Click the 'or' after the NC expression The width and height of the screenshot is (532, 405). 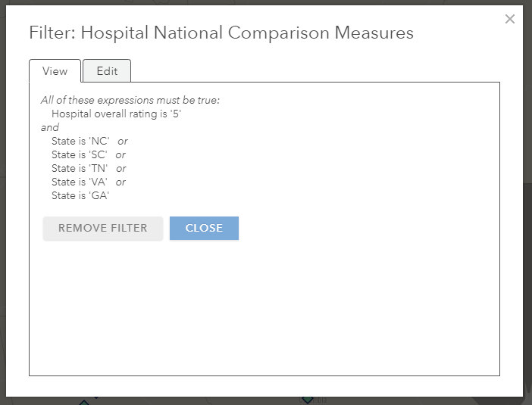123,141
